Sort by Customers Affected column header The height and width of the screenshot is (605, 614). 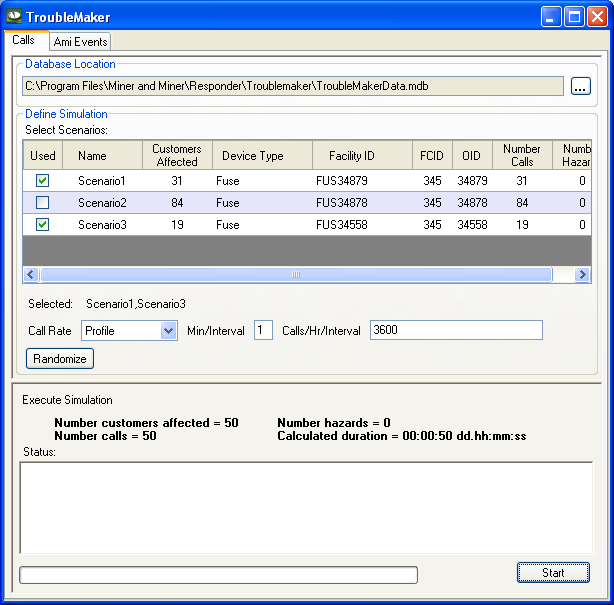coord(177,155)
